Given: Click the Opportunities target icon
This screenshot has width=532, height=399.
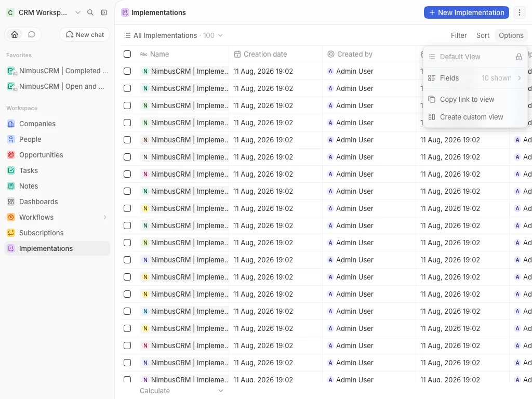Looking at the screenshot, I should pos(11,155).
